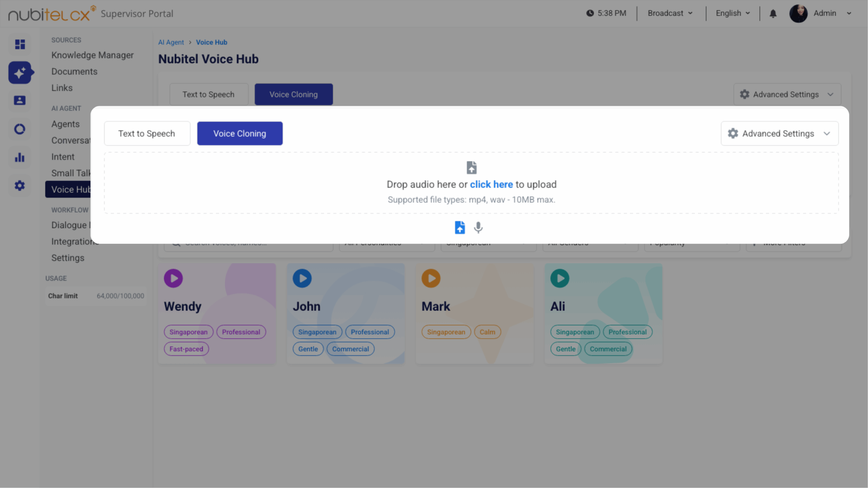
Task: Open Agents in sidebar
Action: pyautogui.click(x=65, y=124)
